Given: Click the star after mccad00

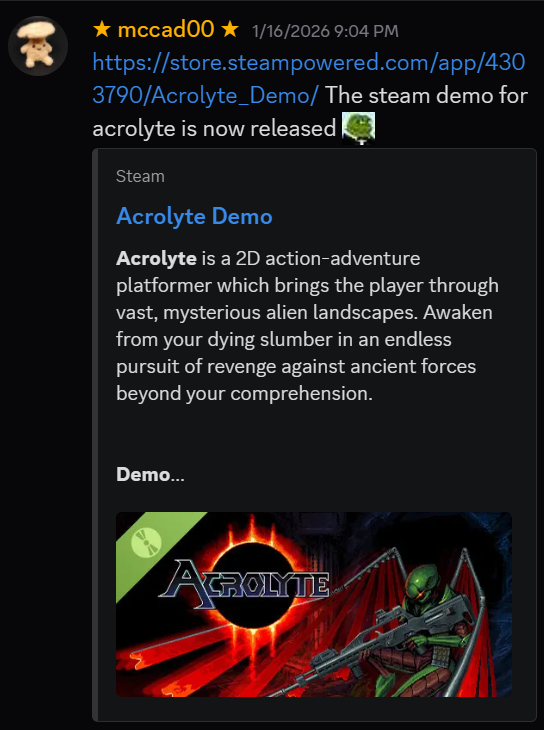Looking at the screenshot, I should (229, 30).
